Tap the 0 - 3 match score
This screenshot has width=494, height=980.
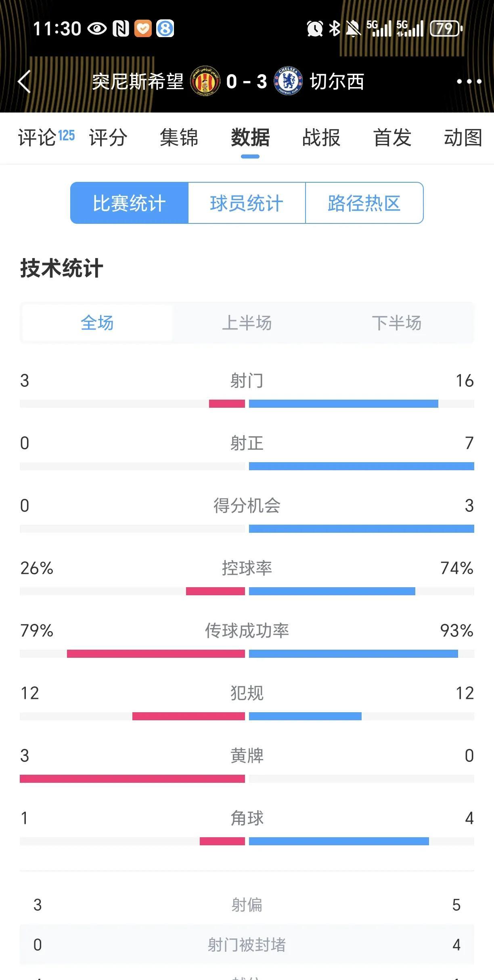[x=247, y=81]
